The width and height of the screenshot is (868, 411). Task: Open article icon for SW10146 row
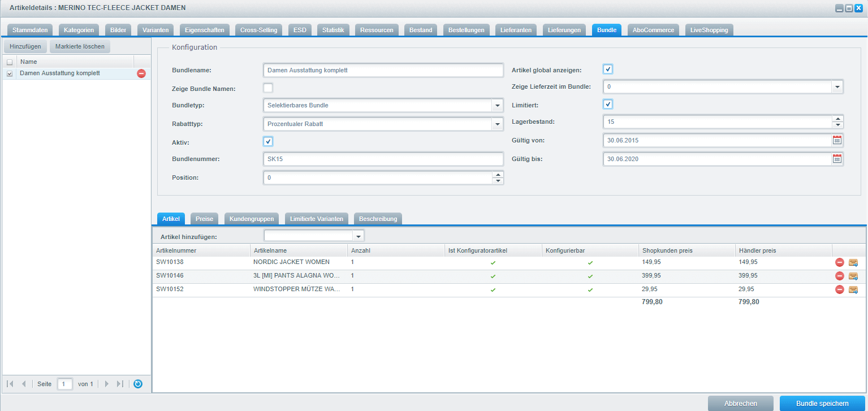pos(853,276)
